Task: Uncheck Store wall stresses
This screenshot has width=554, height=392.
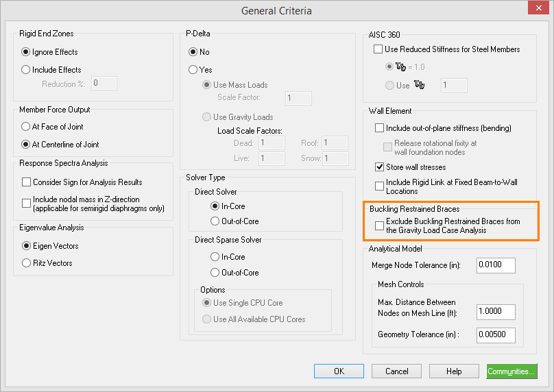Action: pos(380,167)
